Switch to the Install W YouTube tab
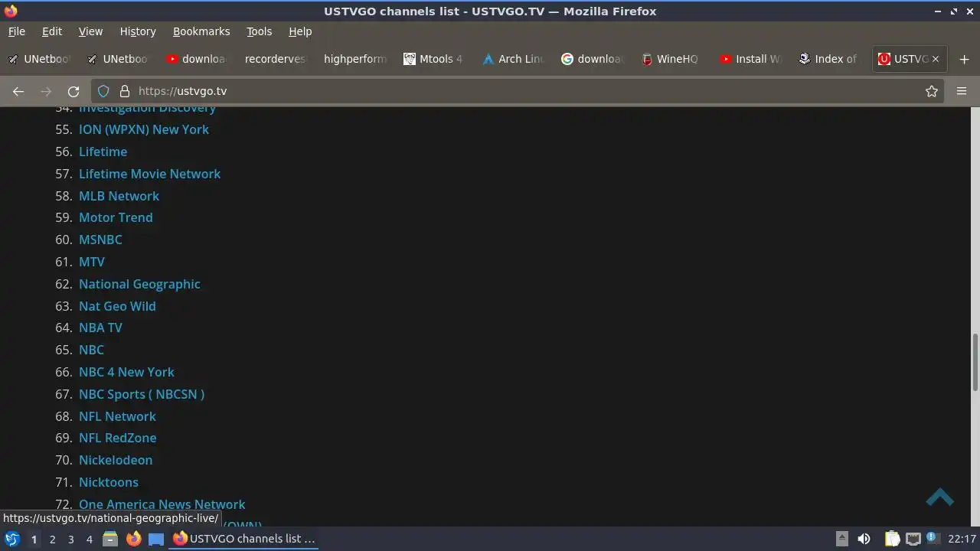The height and width of the screenshot is (551, 980). 750,59
